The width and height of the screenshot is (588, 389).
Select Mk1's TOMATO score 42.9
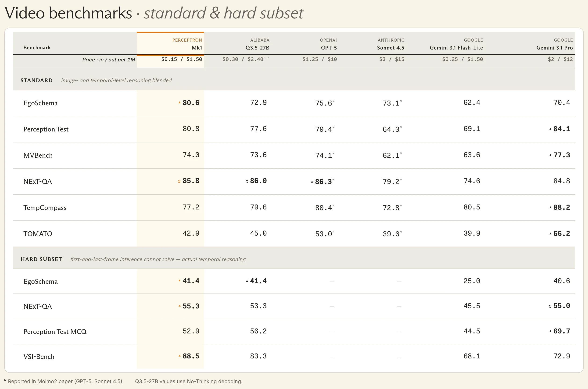(x=191, y=233)
